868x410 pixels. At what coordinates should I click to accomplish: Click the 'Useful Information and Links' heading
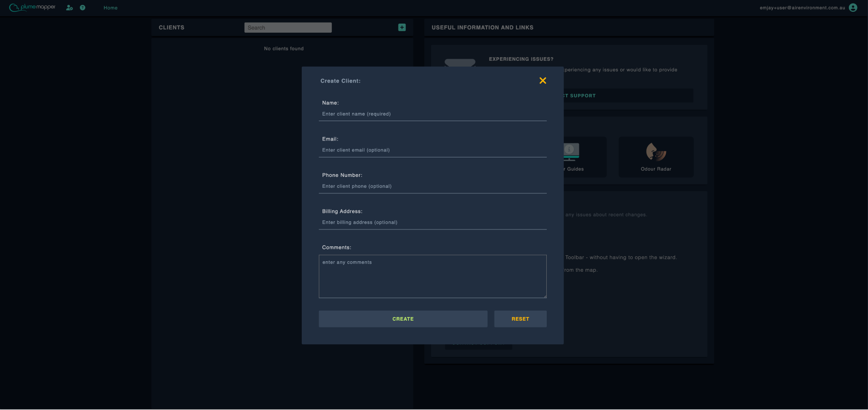482,28
